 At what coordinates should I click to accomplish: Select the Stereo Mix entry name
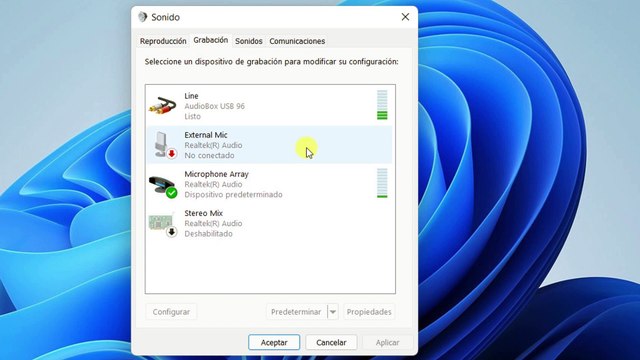click(203, 213)
